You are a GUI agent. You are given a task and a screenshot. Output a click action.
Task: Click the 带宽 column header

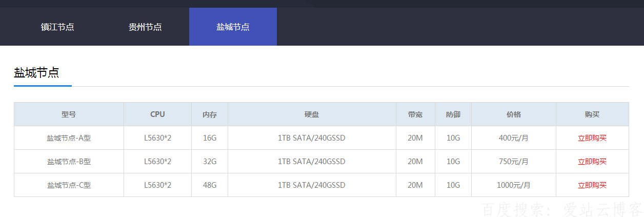pos(415,114)
